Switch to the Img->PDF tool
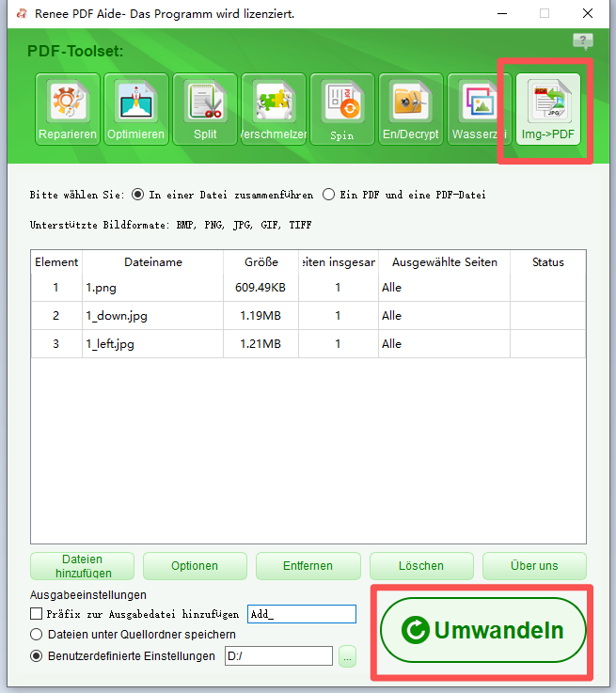This screenshot has width=616, height=693. (548, 109)
